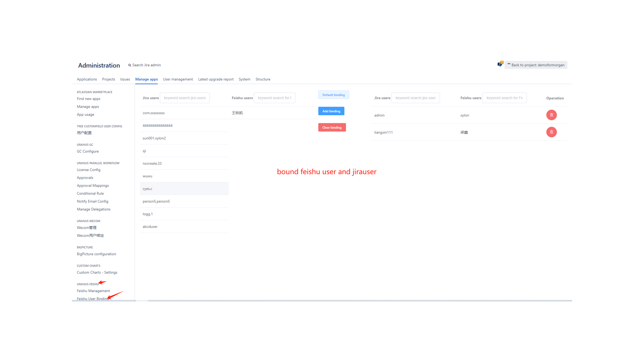Open Conditional Rule link
Image resolution: width=644 pixels, height=362 pixels.
coord(90,193)
